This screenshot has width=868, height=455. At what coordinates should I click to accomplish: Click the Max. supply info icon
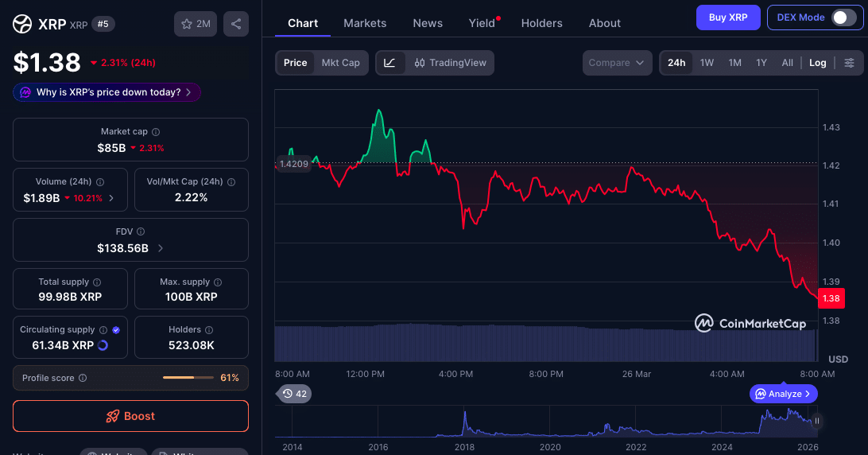[218, 282]
